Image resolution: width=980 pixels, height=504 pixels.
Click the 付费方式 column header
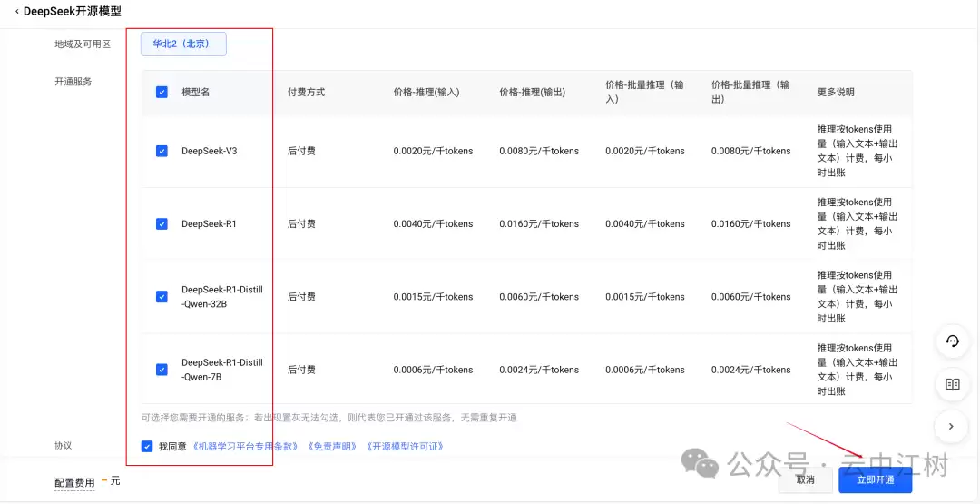click(x=307, y=92)
